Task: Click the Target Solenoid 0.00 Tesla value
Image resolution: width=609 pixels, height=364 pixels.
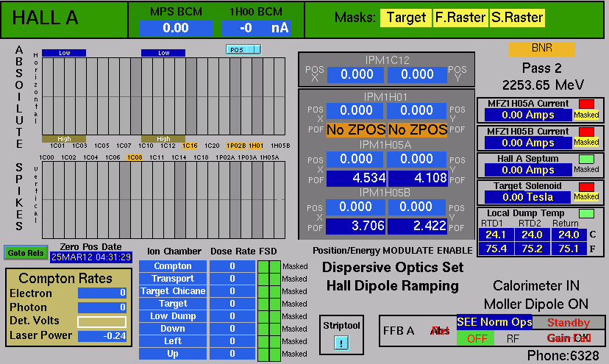Action: click(528, 197)
